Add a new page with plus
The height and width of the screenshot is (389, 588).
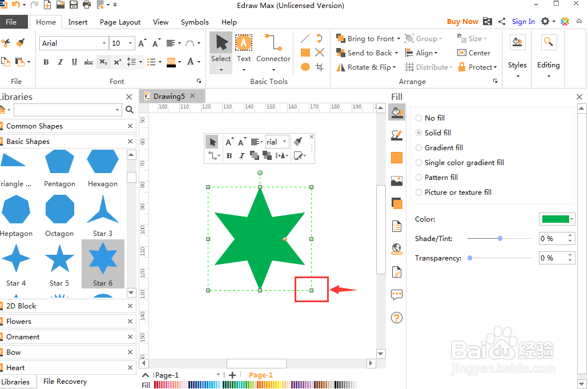232,375
